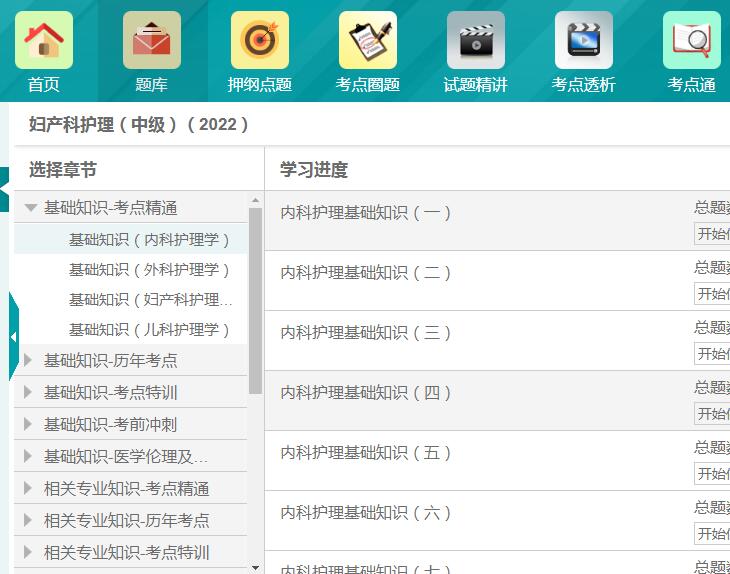
Task: Click the chapter list scrollbar up arrow
Action: coord(255,200)
